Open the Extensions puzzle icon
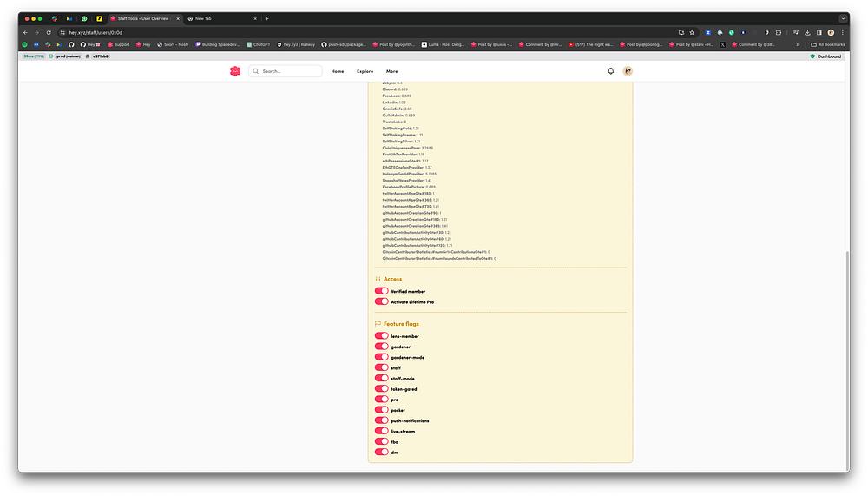 pos(779,33)
